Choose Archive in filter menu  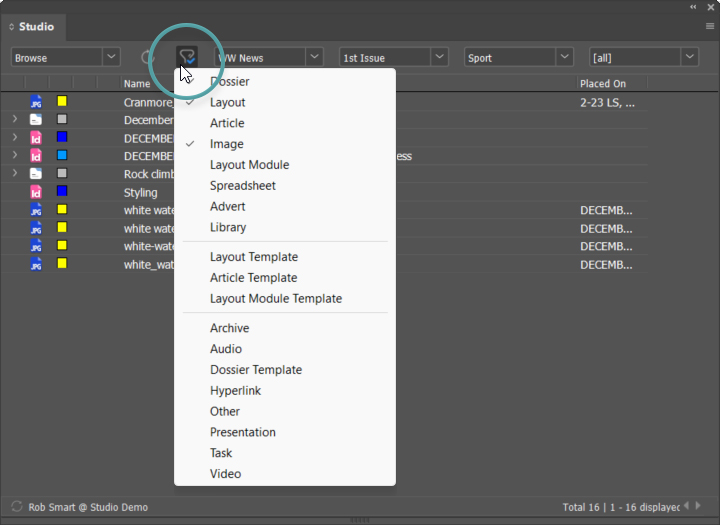285,328
